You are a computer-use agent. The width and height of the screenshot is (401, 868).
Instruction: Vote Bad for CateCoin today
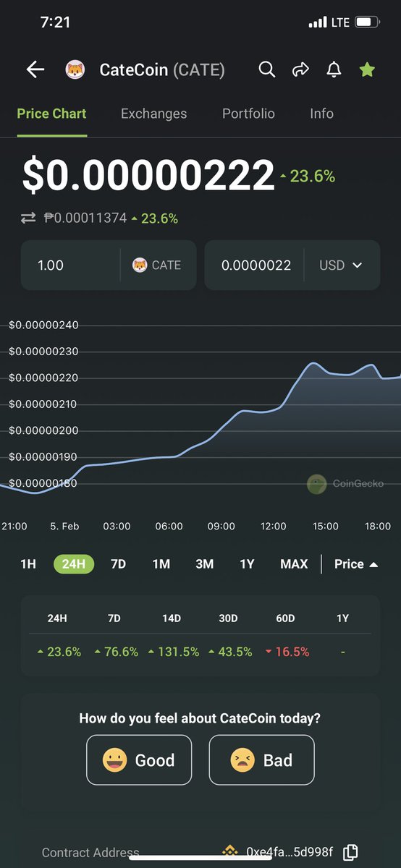pos(262,760)
